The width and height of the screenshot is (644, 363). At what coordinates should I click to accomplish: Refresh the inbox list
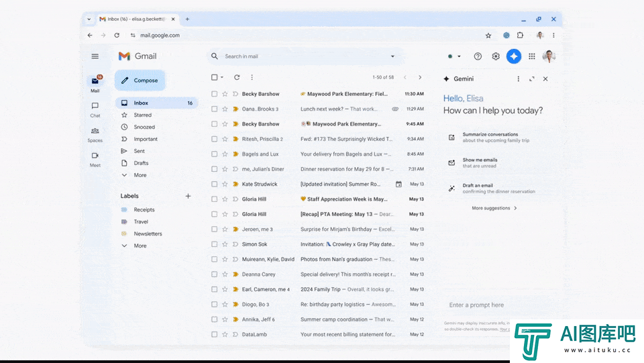(x=237, y=77)
